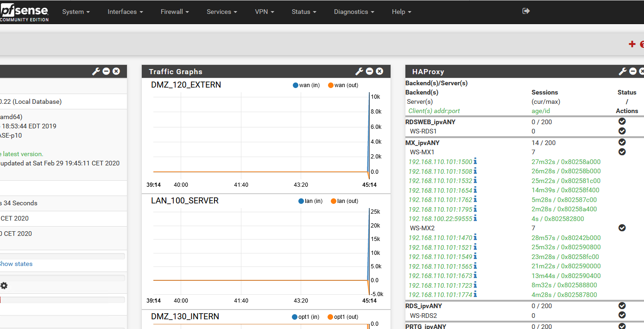Click info icon beside 192.168.110.101:1723
The width and height of the screenshot is (644, 329).
pyautogui.click(x=475, y=285)
